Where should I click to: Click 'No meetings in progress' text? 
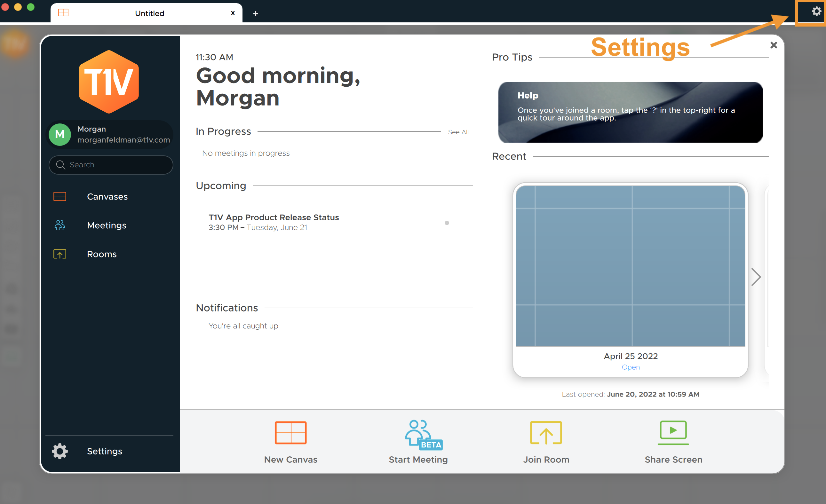pos(246,154)
